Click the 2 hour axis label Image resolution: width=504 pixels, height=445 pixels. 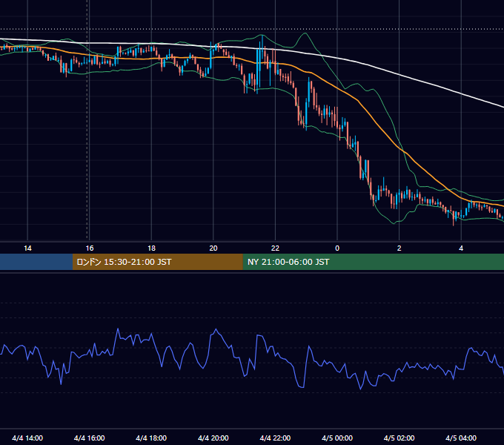(x=399, y=248)
